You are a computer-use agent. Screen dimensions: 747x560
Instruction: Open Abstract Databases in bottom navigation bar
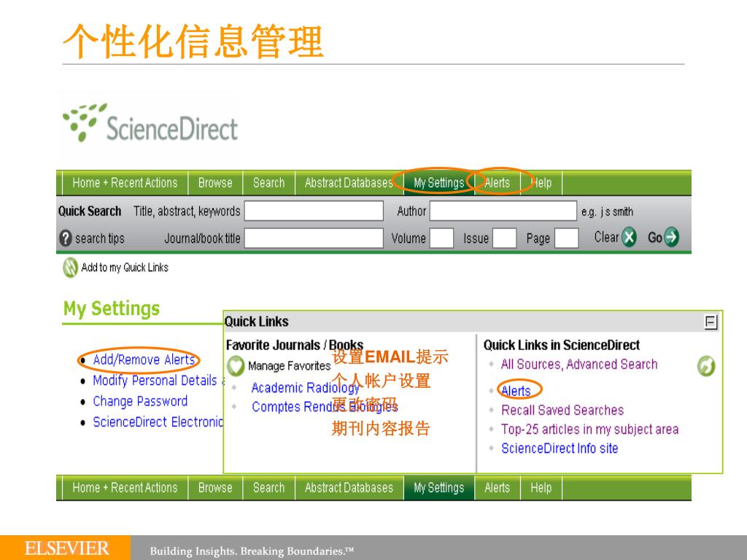349,488
